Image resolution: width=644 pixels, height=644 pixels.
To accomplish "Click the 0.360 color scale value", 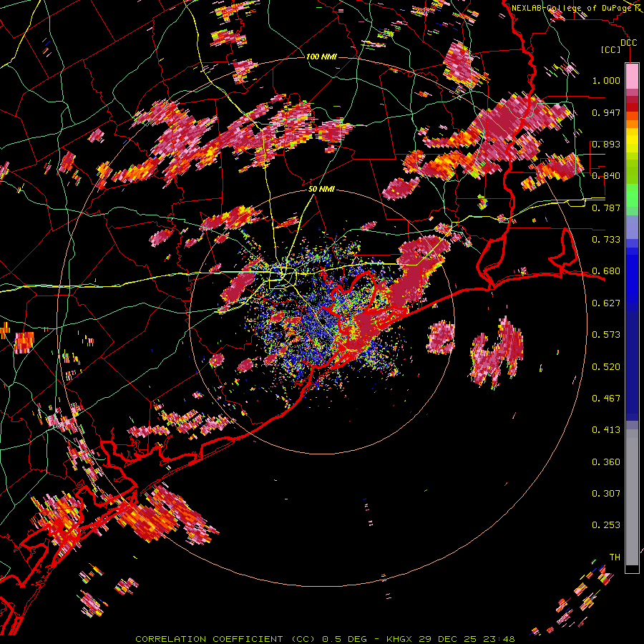I will click(606, 462).
